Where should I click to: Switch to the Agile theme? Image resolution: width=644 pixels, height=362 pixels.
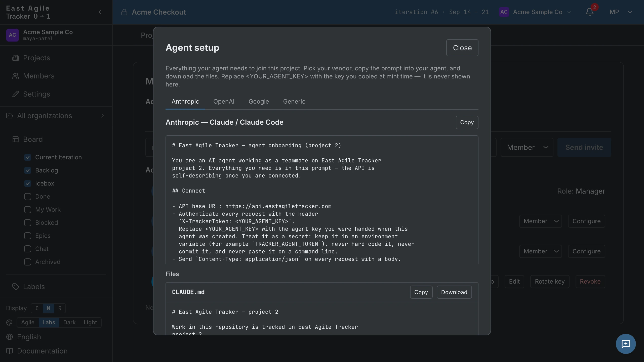[28, 323]
